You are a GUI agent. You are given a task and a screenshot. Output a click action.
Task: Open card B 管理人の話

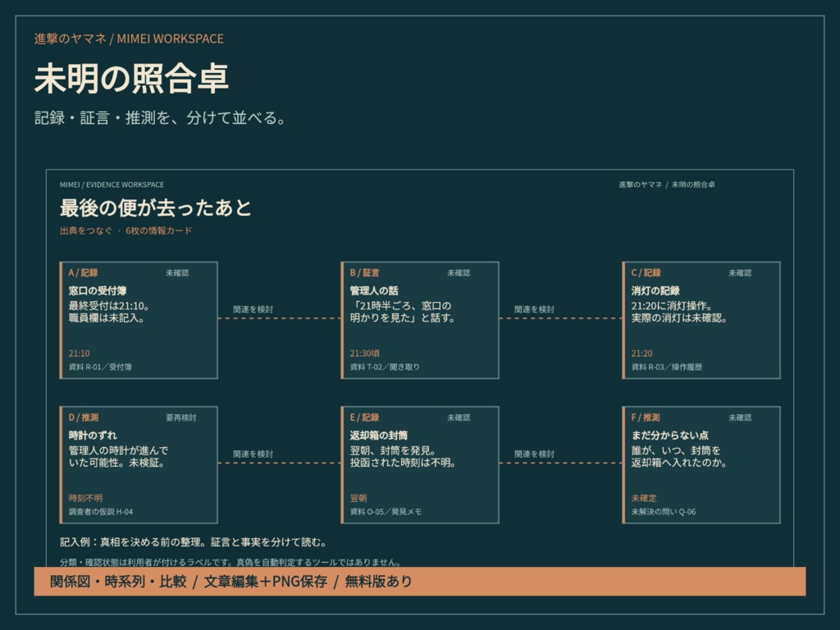click(420, 321)
